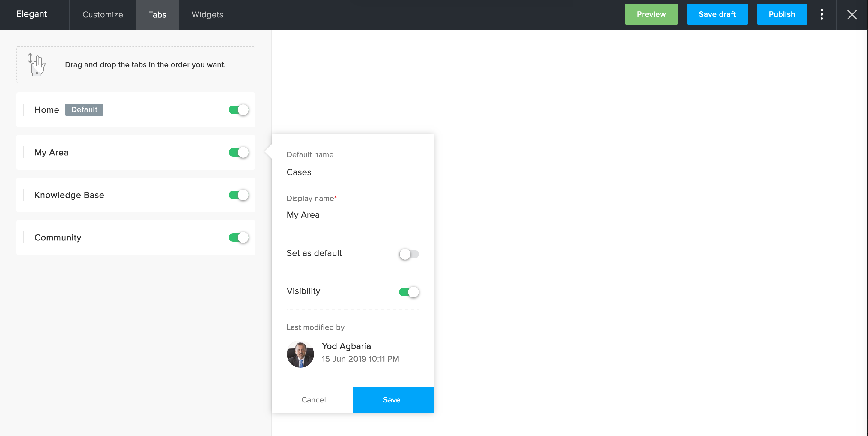Click the Display name input field
The image size is (868, 436).
point(352,215)
